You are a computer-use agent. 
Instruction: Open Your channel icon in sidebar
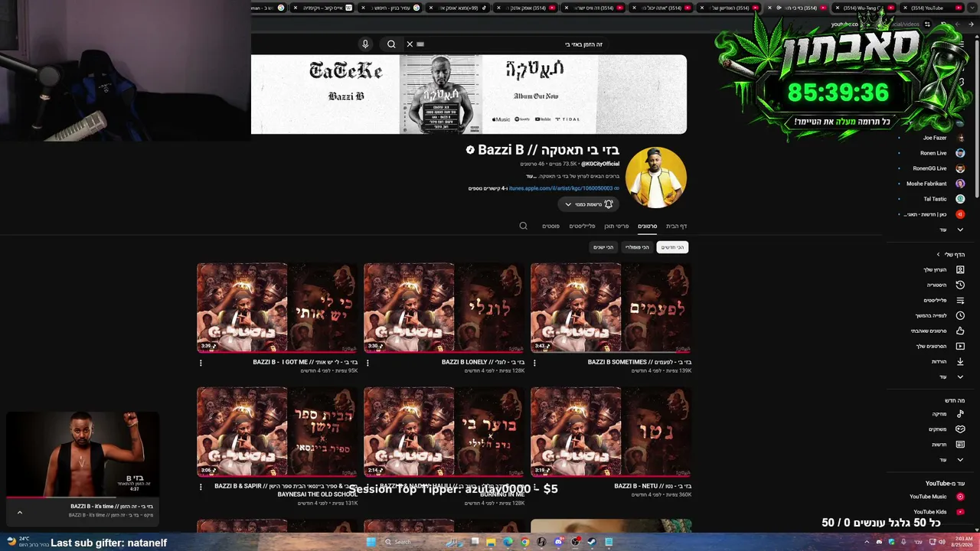960,269
